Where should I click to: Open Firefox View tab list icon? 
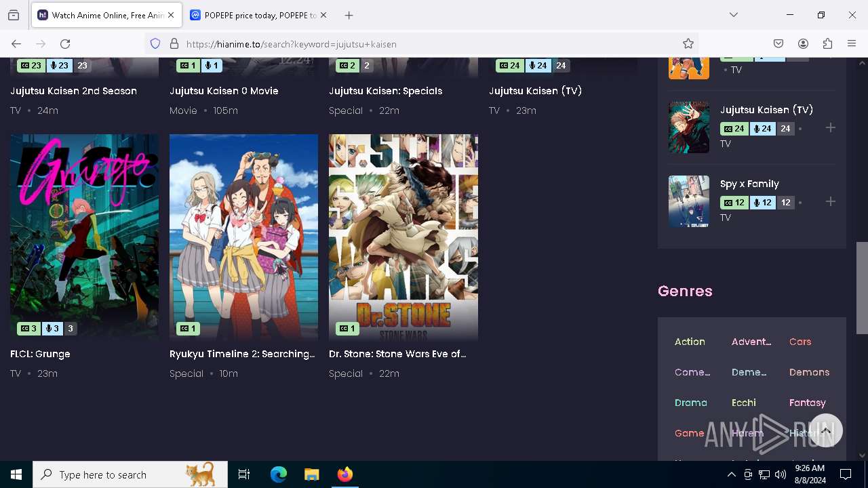point(14,15)
